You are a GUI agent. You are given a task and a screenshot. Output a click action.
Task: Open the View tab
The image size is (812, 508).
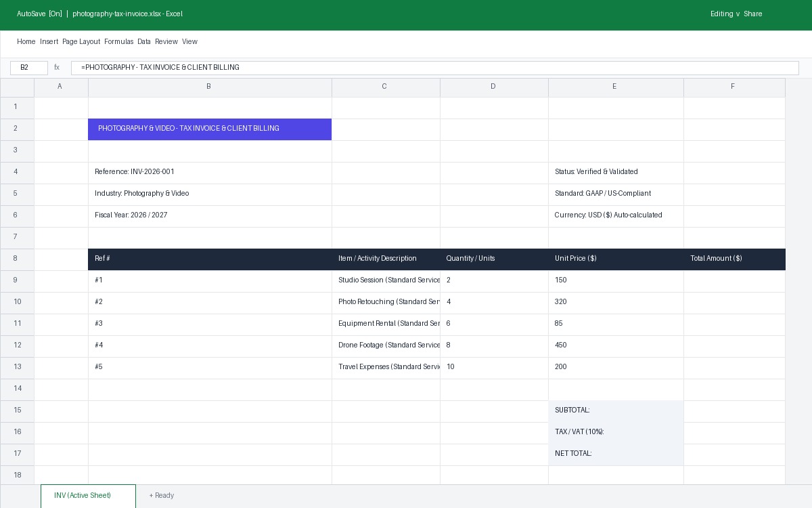(189, 41)
